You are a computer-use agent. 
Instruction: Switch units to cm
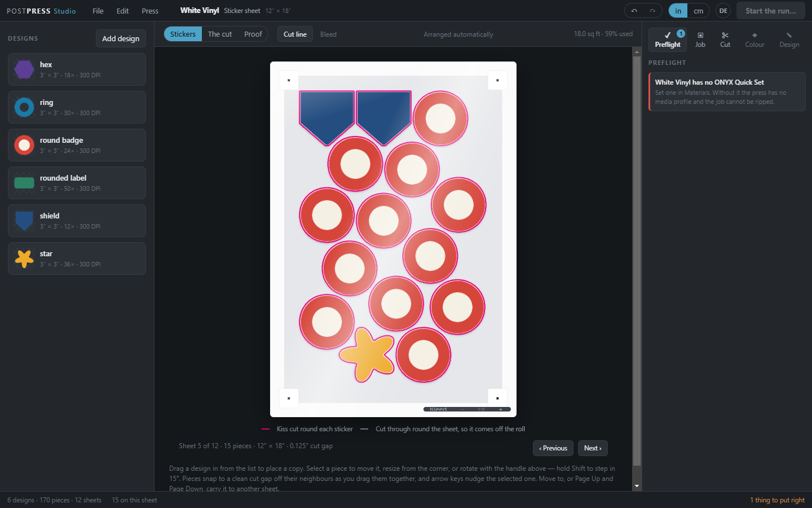[698, 11]
